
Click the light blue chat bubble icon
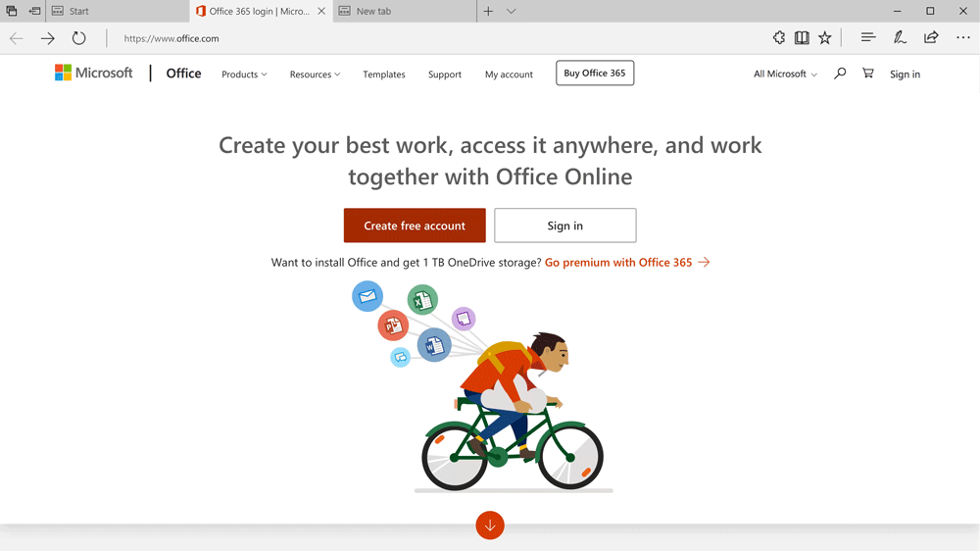tap(400, 357)
